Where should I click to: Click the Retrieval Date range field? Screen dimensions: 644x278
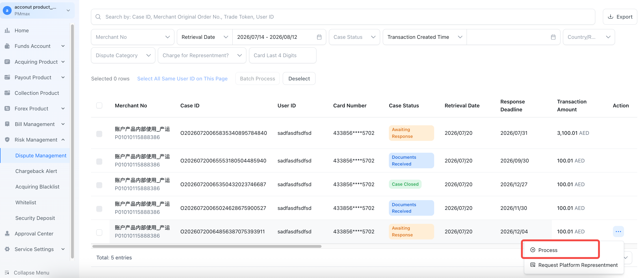click(279, 37)
